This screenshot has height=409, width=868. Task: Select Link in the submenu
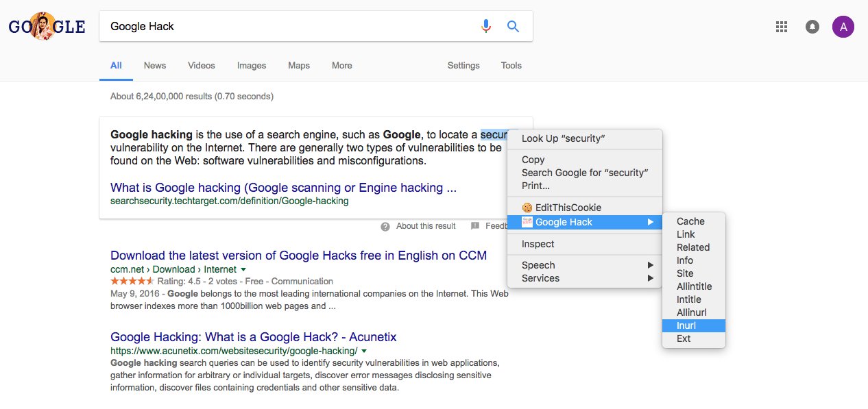pyautogui.click(x=694, y=234)
